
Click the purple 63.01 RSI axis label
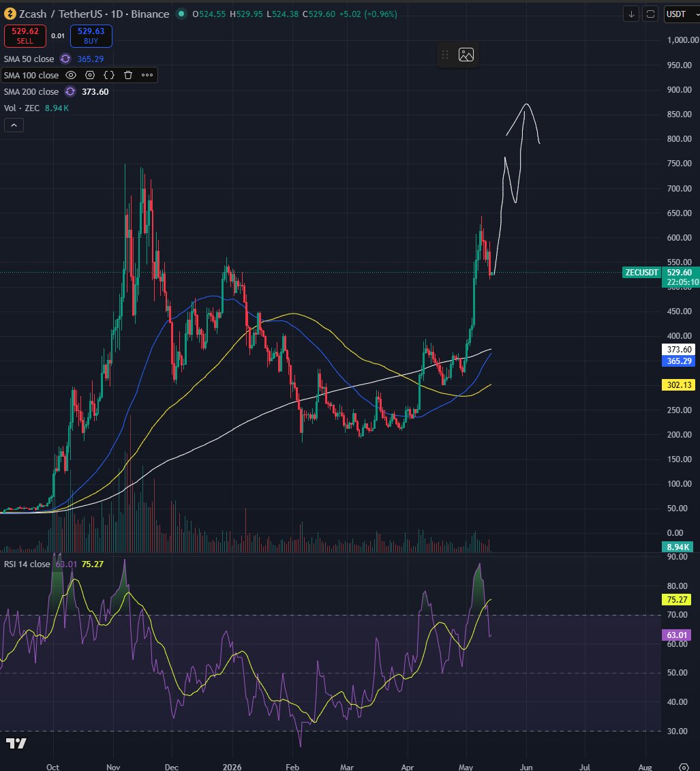677,635
